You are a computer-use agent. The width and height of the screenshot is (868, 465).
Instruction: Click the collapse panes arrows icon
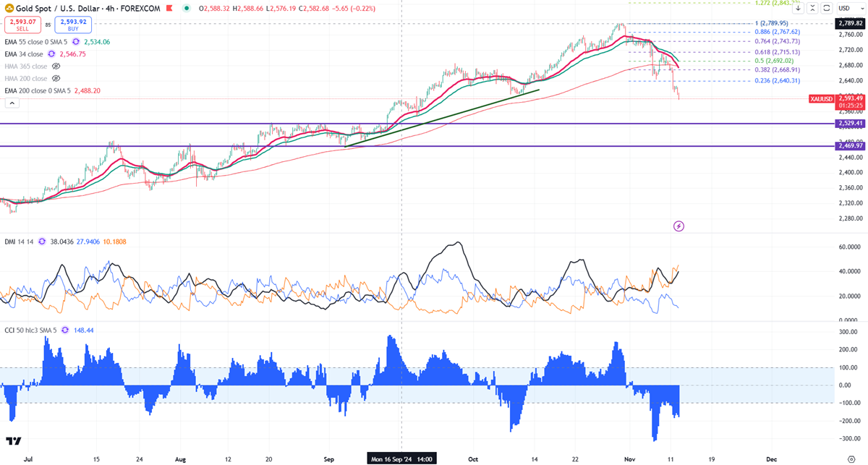point(812,8)
